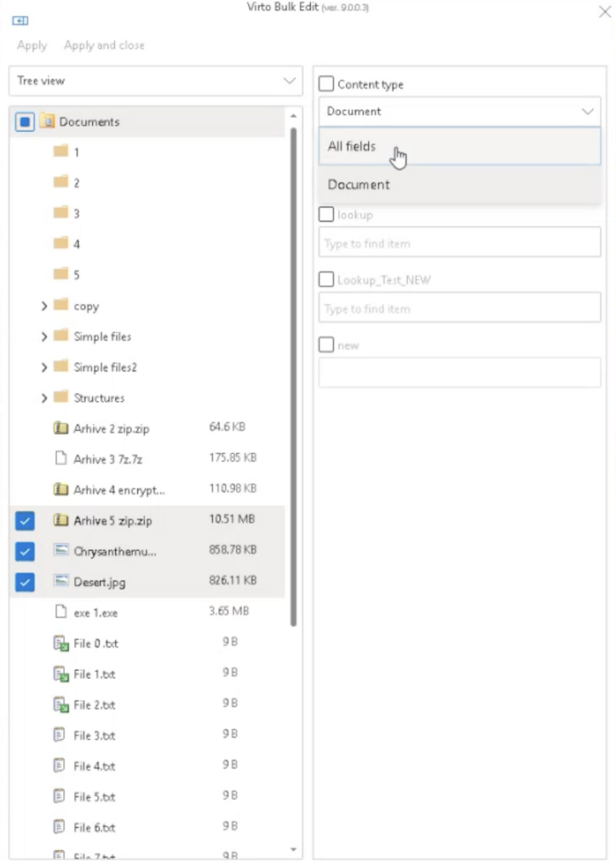Click the folder icon named 3
Screen dimensions: 616x861
point(61,213)
